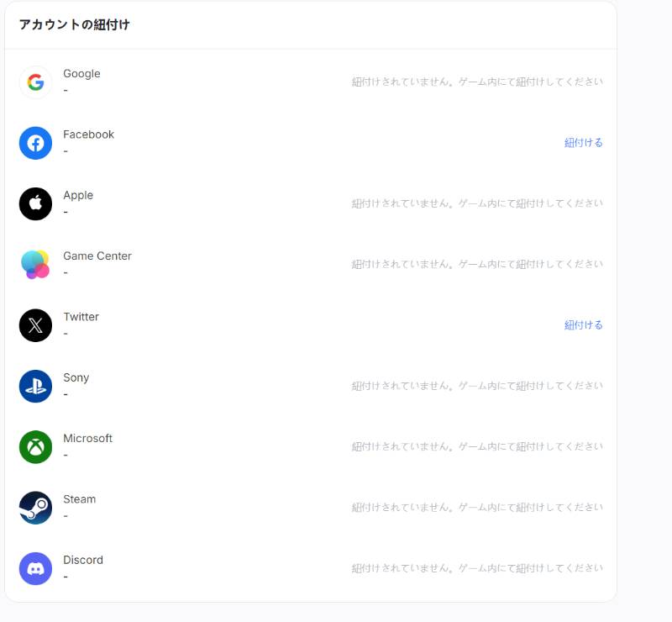Click the Sony PlayStation logo icon
Viewport: 672px width, 622px height.
click(35, 386)
